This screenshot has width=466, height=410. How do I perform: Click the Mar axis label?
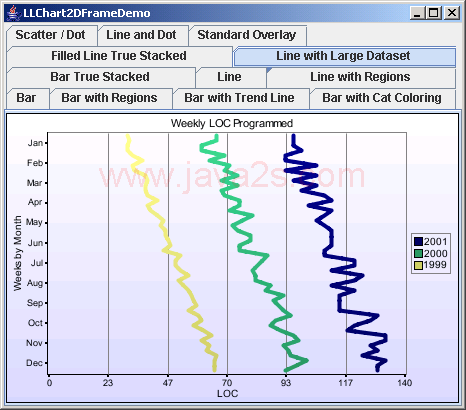point(35,183)
